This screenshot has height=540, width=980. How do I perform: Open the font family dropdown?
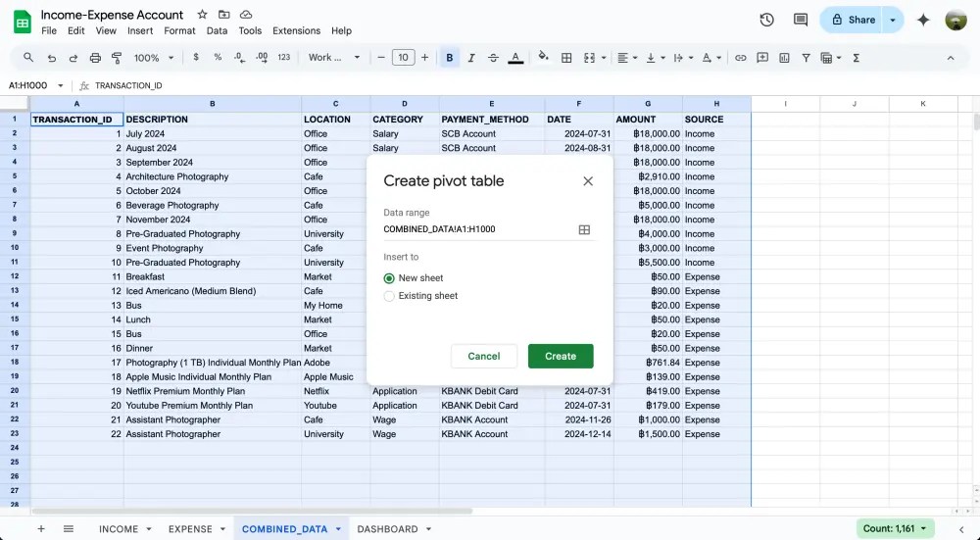click(334, 58)
